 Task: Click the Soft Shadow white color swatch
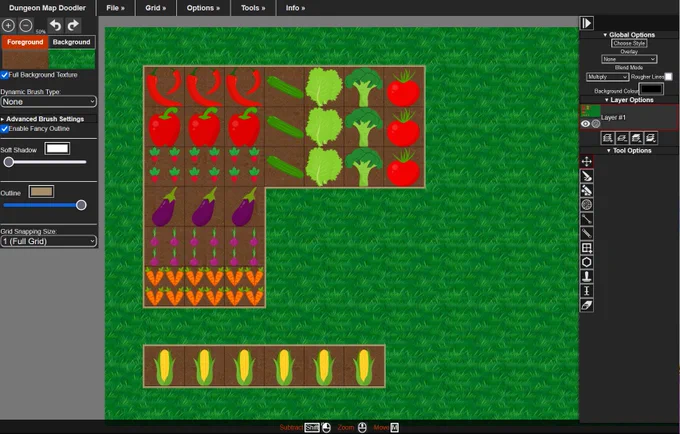pos(57,149)
